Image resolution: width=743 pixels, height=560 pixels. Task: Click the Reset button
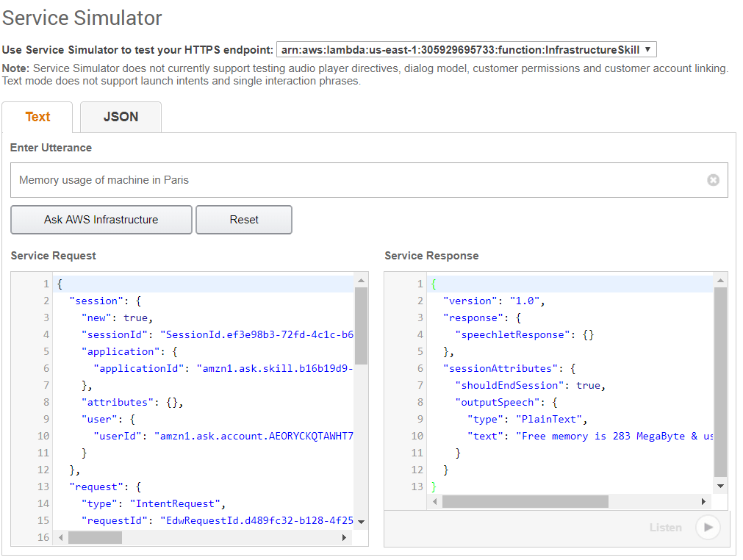click(244, 220)
